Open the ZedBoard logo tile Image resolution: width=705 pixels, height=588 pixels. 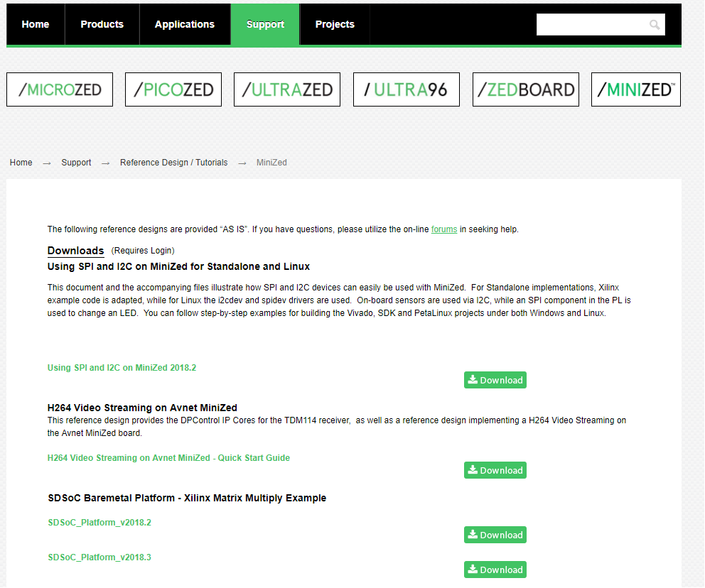click(526, 89)
